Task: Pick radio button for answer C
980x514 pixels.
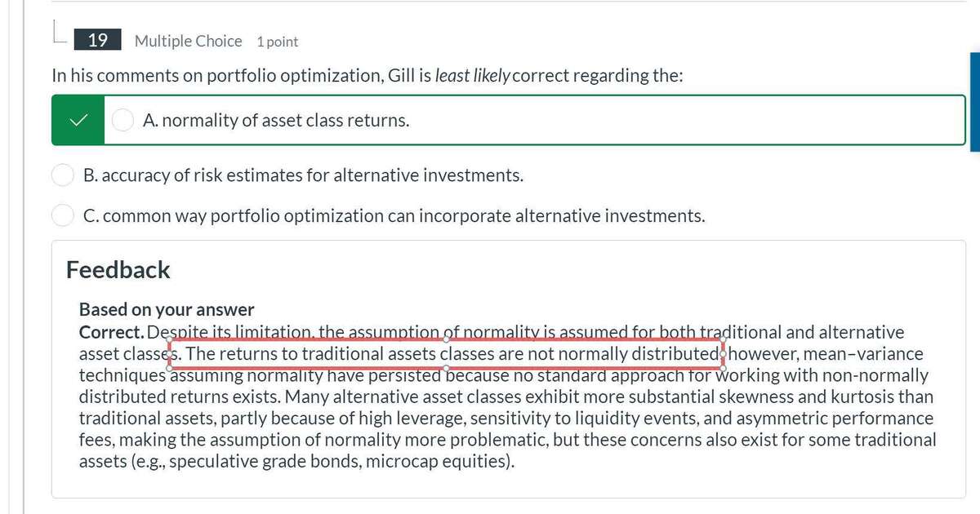Action: pos(63,216)
